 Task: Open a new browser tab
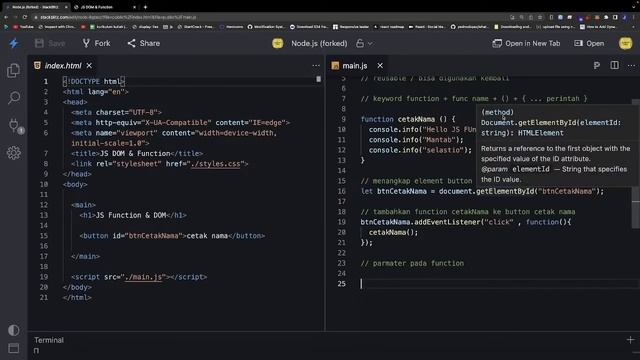coord(145,7)
